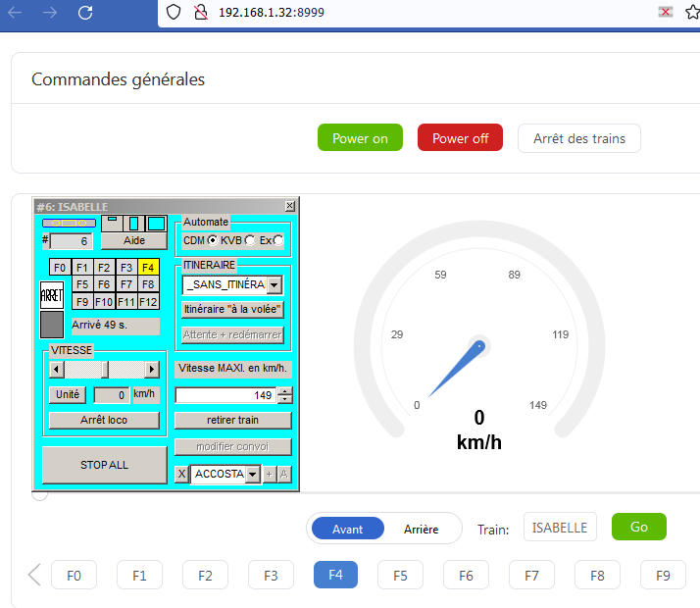The image size is (700, 608).
Task: Click the F7 function button in the bottom row
Action: (531, 575)
